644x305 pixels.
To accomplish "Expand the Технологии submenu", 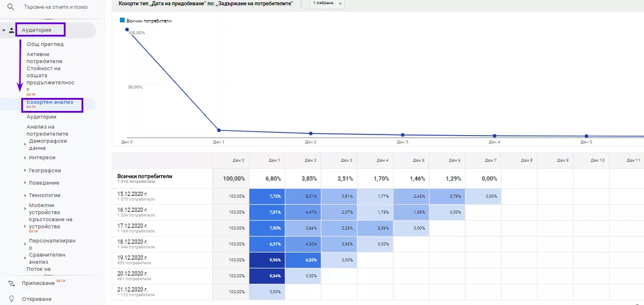I will (x=25, y=195).
